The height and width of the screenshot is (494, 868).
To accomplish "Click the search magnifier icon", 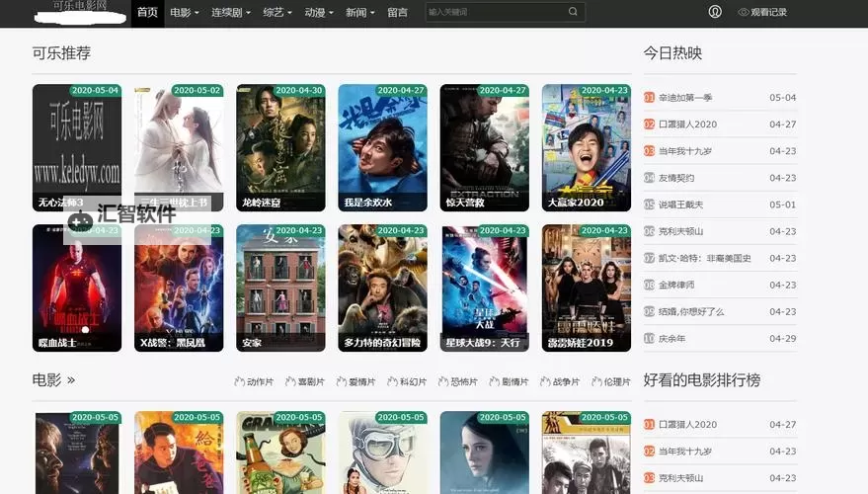I will 573,12.
